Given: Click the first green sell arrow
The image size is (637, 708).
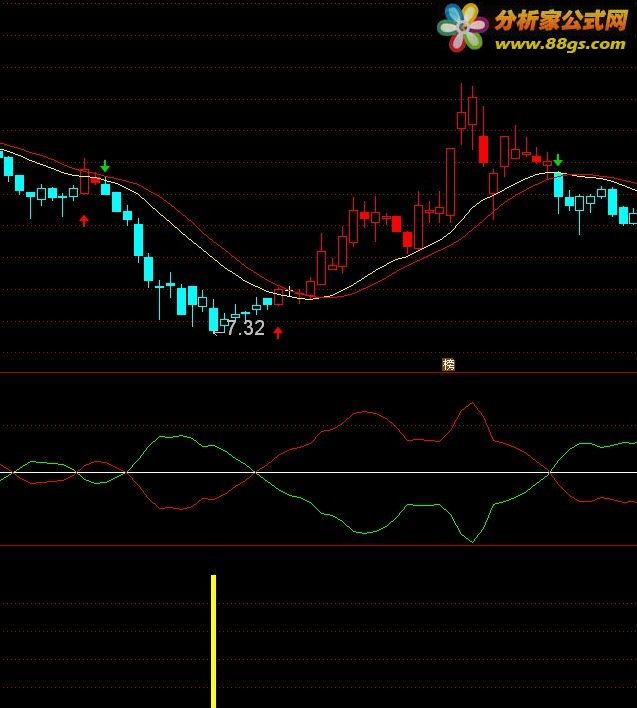Looking at the screenshot, I should click(105, 166).
